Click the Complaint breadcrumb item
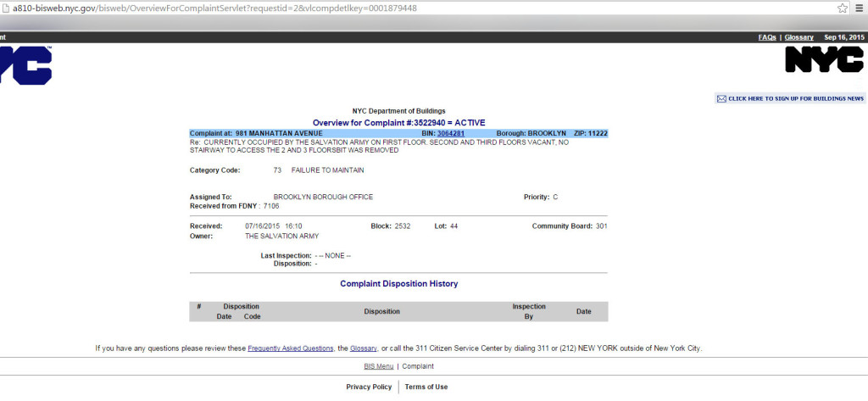This screenshot has height=401, width=868. [x=418, y=366]
